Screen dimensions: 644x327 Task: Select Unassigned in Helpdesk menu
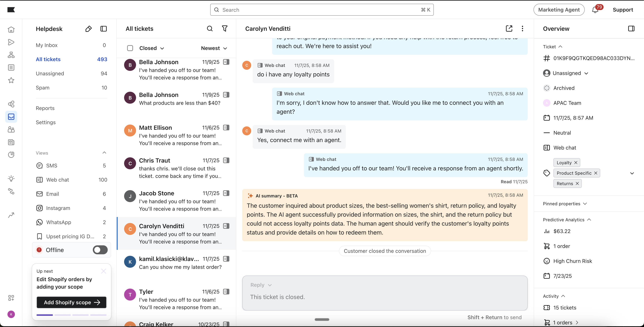point(50,73)
